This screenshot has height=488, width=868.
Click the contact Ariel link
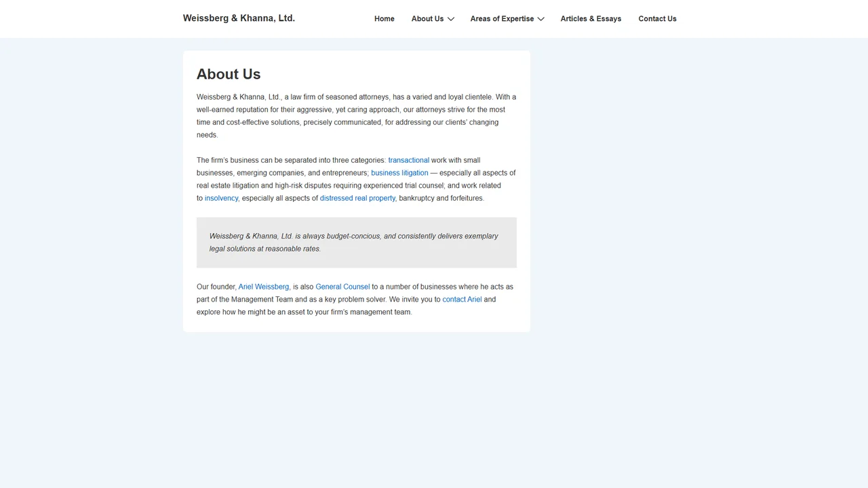point(462,299)
